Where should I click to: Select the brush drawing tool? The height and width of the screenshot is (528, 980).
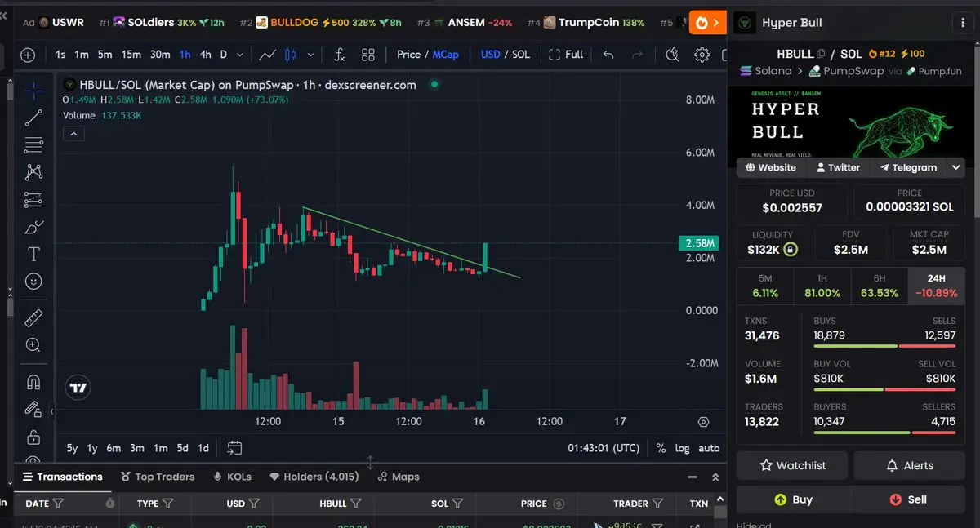pyautogui.click(x=33, y=227)
